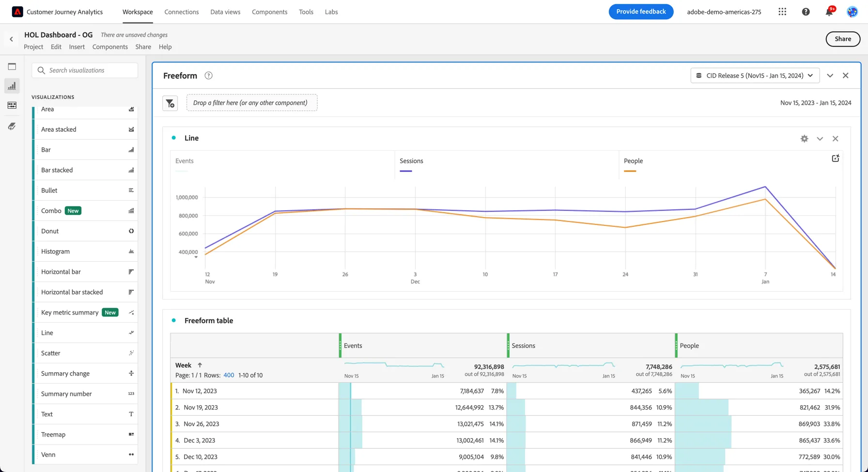Open the Labs tab

click(x=331, y=12)
